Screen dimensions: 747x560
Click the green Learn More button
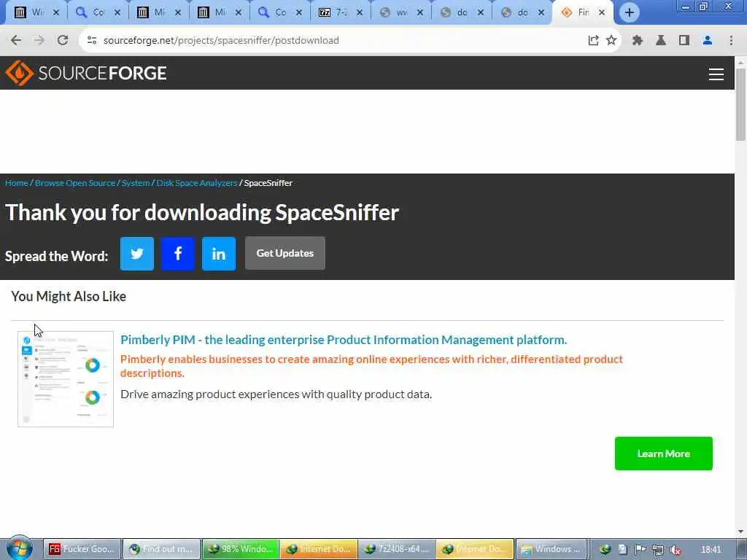pyautogui.click(x=664, y=454)
